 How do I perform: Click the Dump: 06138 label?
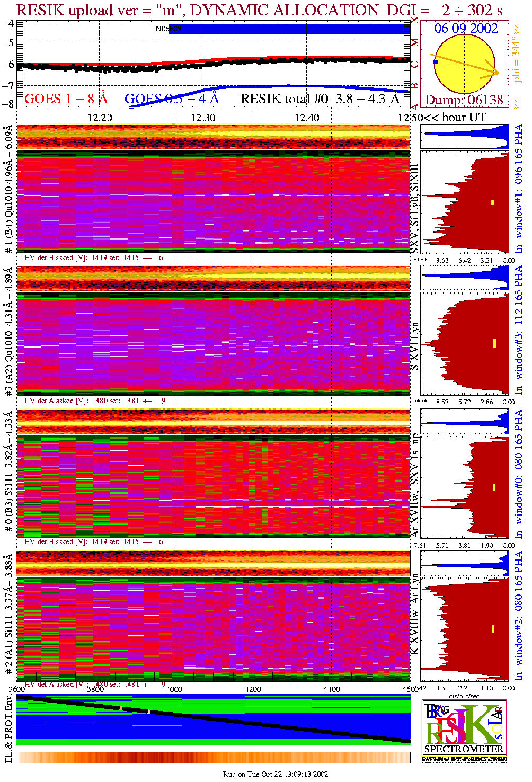[464, 100]
